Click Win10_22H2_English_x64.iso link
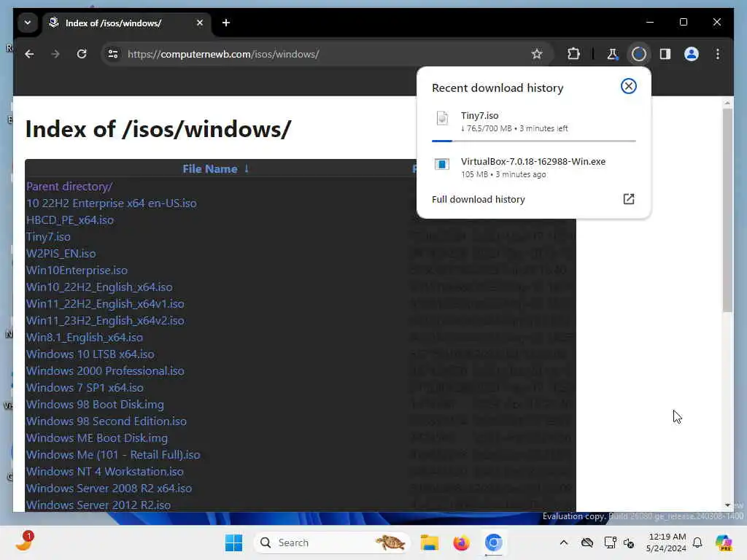This screenshot has width=747, height=560. coord(99,287)
